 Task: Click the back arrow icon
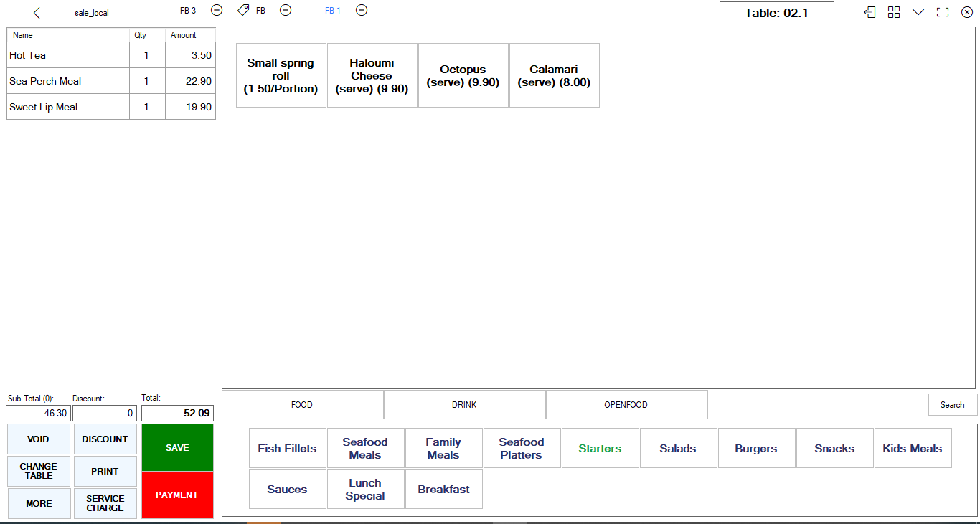[37, 13]
